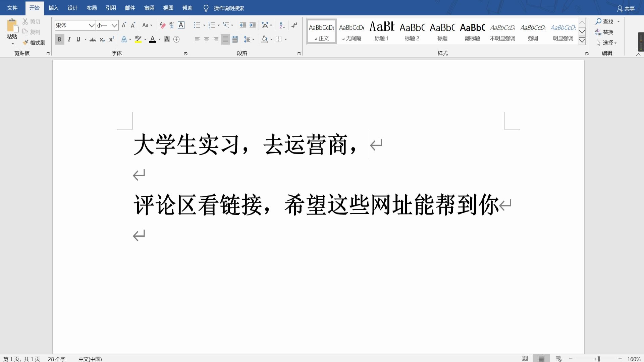
Task: Open the Font dialog launcher
Action: [186, 54]
